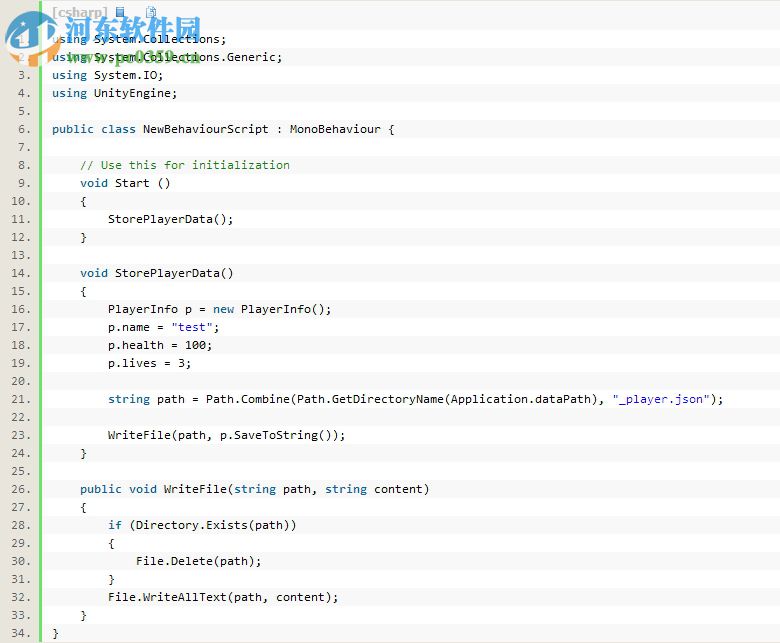The height and width of the screenshot is (643, 780).
Task: Click the [csharp] language label
Action: click(80, 12)
